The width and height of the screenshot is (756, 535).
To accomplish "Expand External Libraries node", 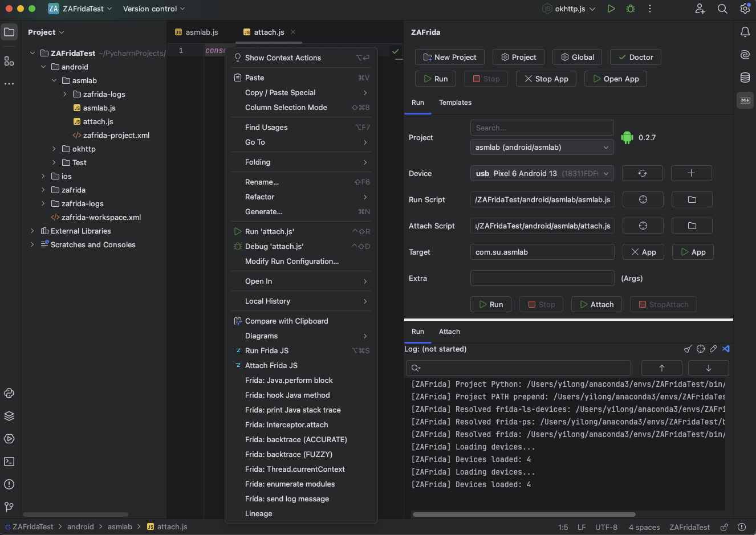I will click(x=32, y=231).
